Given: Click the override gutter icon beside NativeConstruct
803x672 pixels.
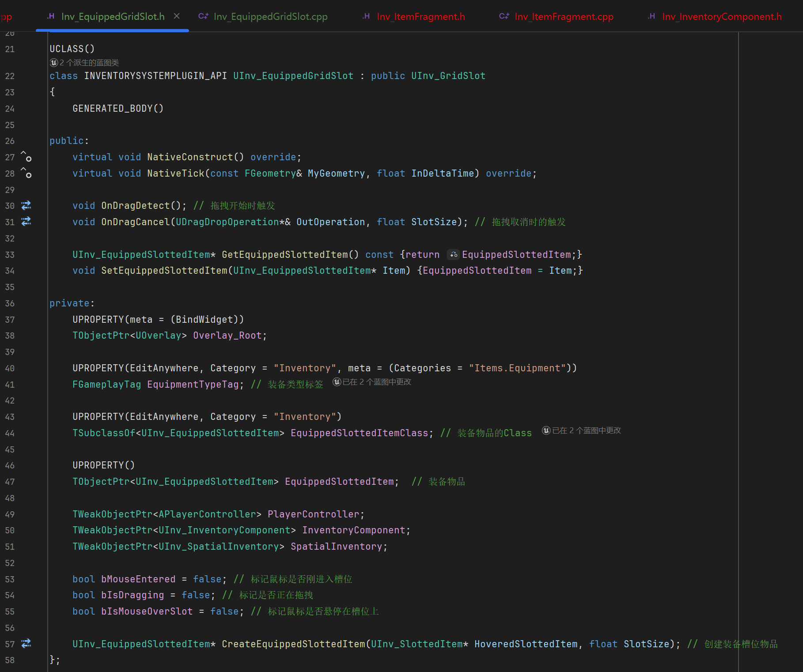Looking at the screenshot, I should point(26,157).
